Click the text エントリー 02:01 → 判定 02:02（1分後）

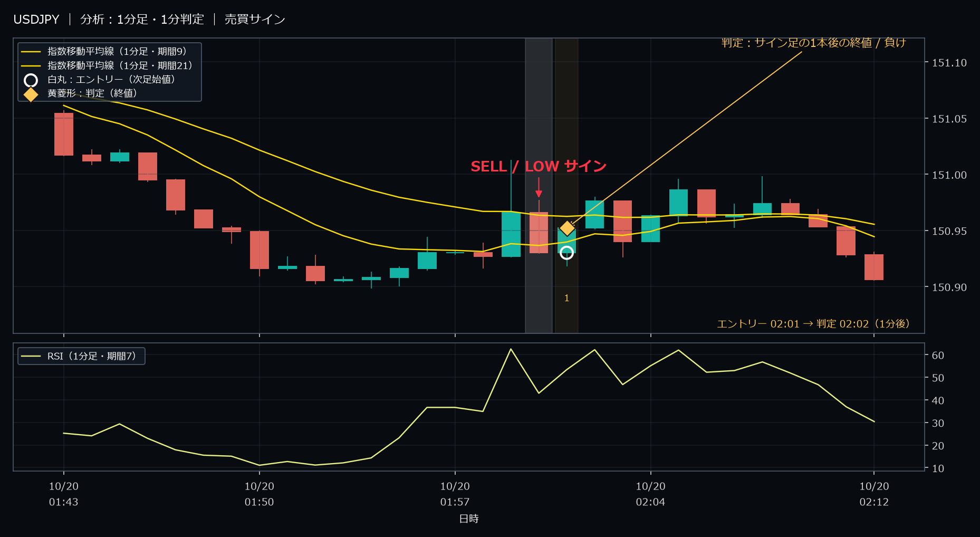click(x=813, y=324)
